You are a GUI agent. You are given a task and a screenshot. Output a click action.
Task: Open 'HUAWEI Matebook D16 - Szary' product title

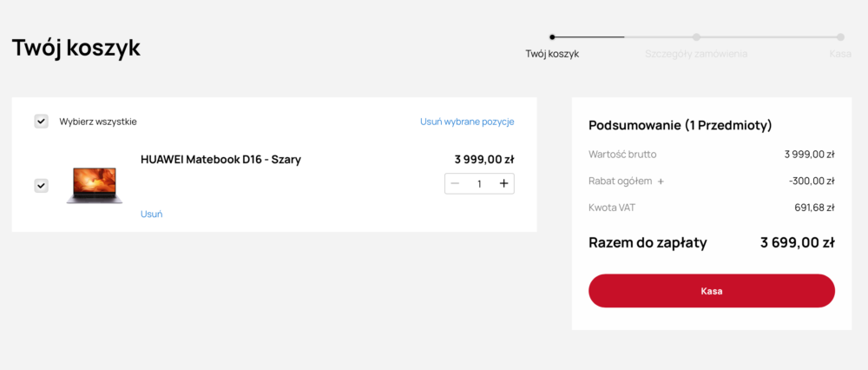pos(220,160)
